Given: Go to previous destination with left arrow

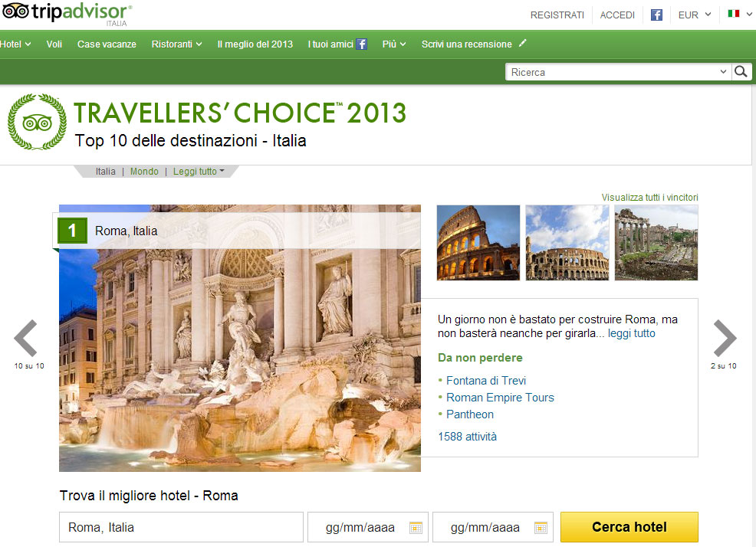Looking at the screenshot, I should click(26, 338).
